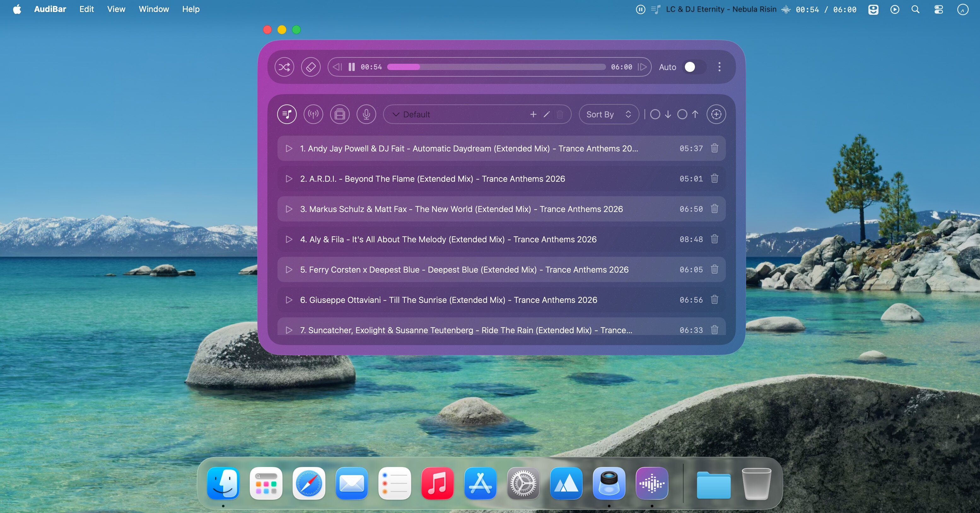This screenshot has height=513, width=980.
Task: Open the three-dot more options menu
Action: pyautogui.click(x=719, y=67)
